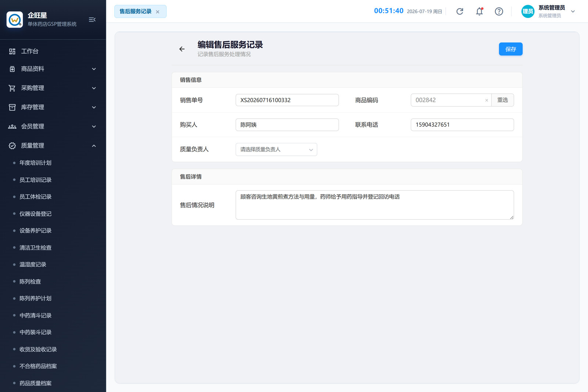
Task: Open 仪器设备登记 menu item
Action: tap(35, 214)
